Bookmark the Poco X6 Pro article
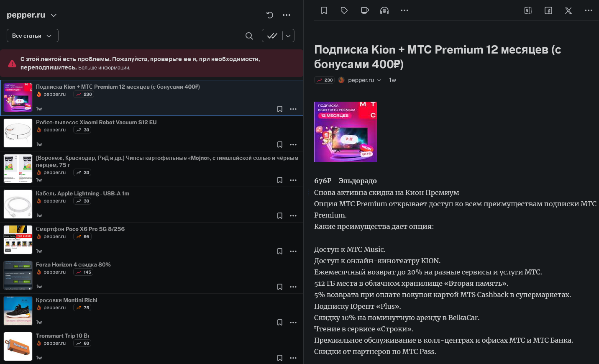599x364 pixels. point(280,251)
